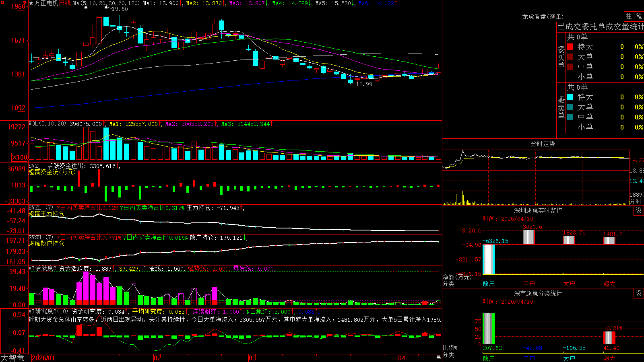
Task: Click the 深市超赢分类统计 panel title
Action: (538, 293)
